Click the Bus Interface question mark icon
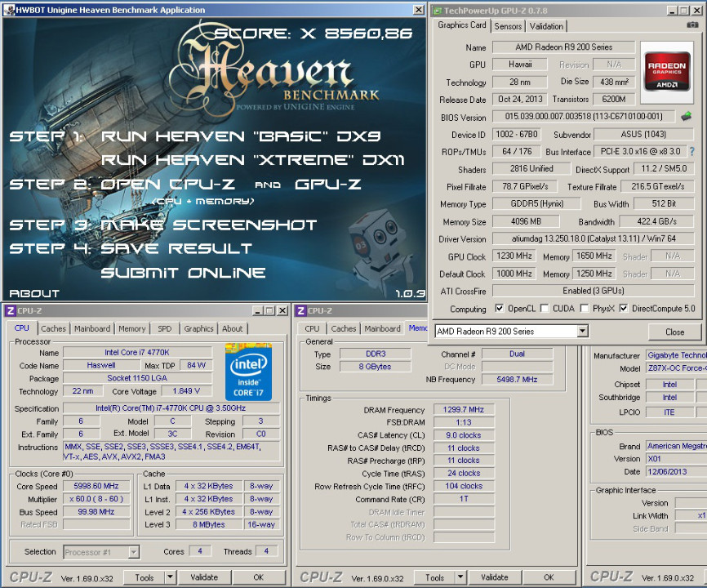 [x=692, y=152]
